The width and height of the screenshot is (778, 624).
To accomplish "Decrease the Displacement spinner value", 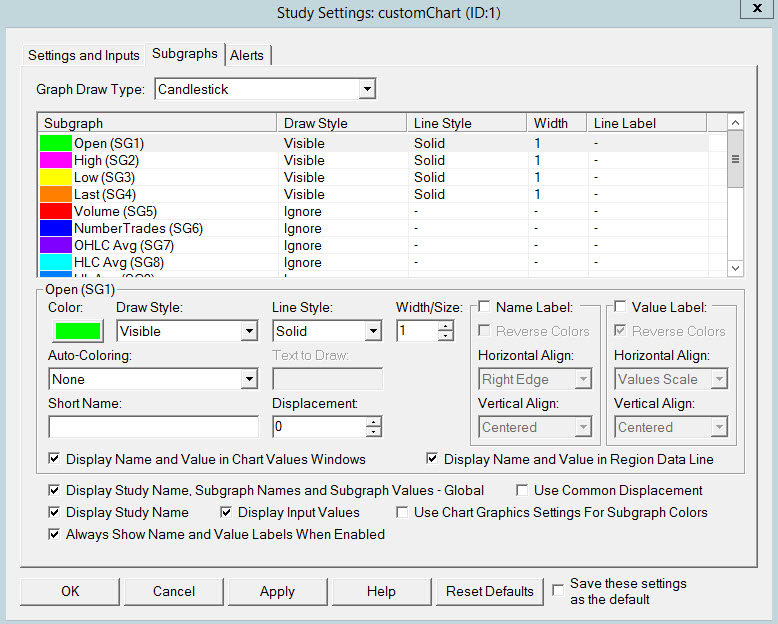I will click(373, 432).
